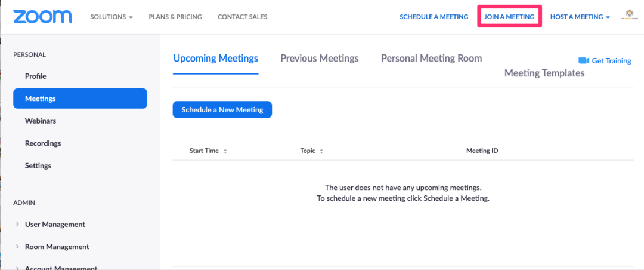This screenshot has height=270, width=644.
Task: Sort by Start Time arrows
Action: click(x=225, y=151)
